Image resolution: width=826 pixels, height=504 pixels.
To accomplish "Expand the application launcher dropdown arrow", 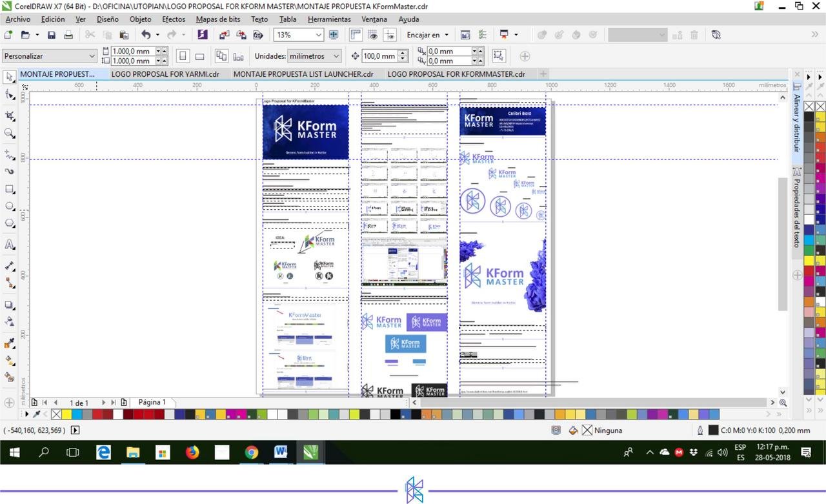I will pyautogui.click(x=516, y=35).
